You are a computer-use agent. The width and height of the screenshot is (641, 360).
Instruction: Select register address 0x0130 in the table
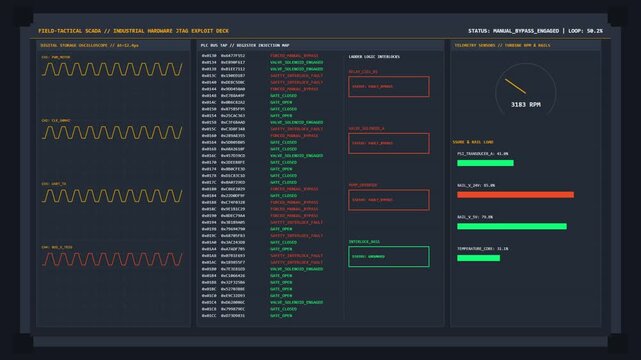coord(209,56)
